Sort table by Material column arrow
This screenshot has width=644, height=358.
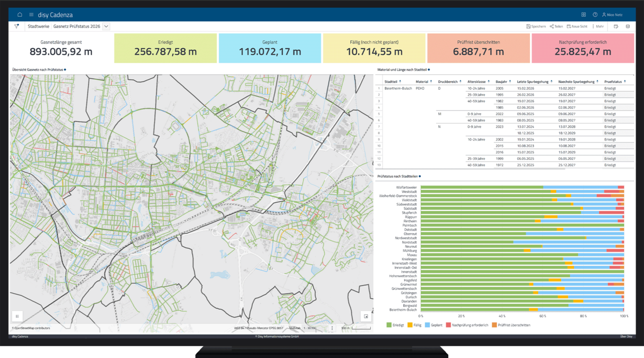pos(431,81)
